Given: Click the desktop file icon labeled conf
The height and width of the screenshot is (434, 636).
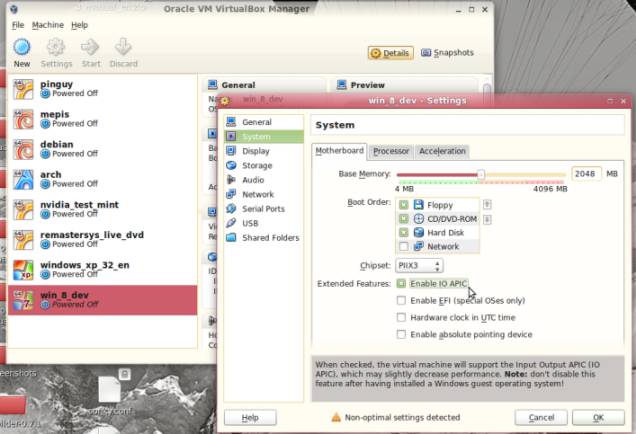Looking at the screenshot, I should [x=110, y=390].
